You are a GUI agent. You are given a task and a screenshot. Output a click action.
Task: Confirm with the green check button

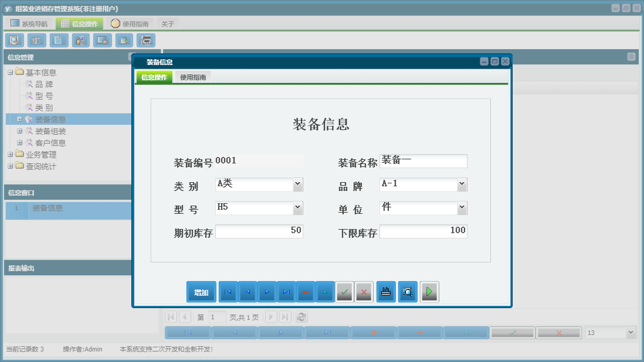click(344, 291)
